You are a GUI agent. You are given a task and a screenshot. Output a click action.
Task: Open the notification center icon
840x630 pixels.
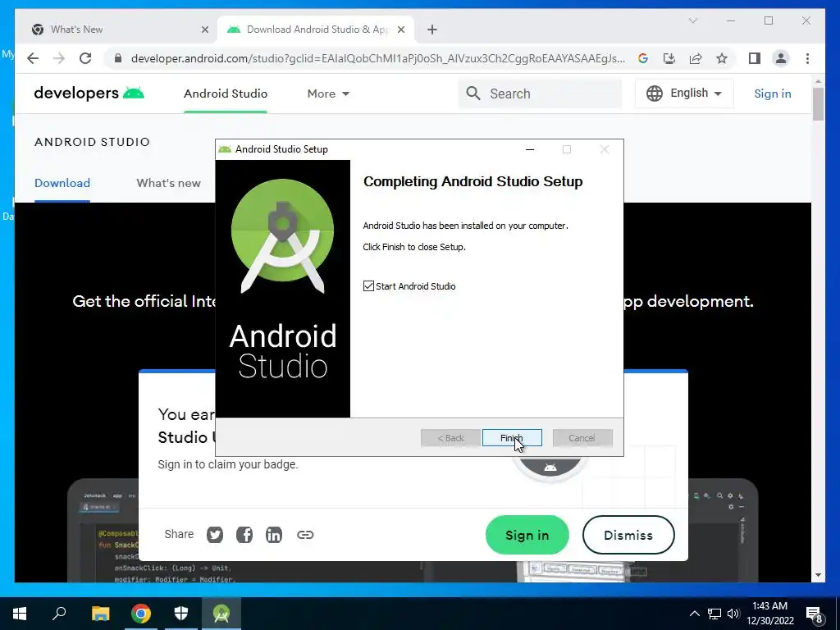pyautogui.click(x=815, y=614)
